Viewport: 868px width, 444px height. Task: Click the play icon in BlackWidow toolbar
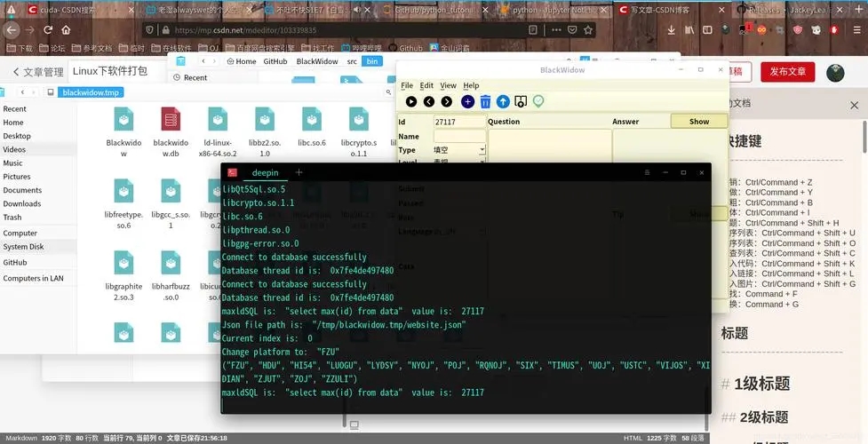[410, 102]
